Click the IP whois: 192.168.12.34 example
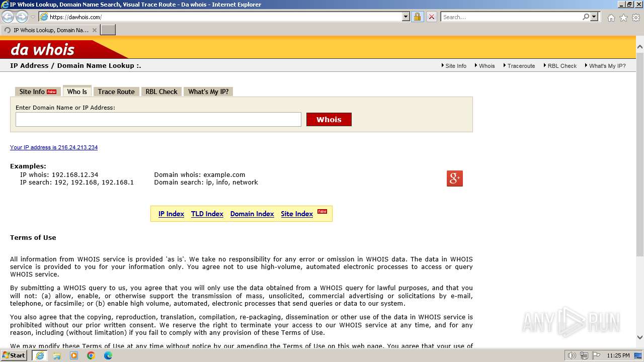Image resolution: width=644 pixels, height=362 pixels. point(59,175)
